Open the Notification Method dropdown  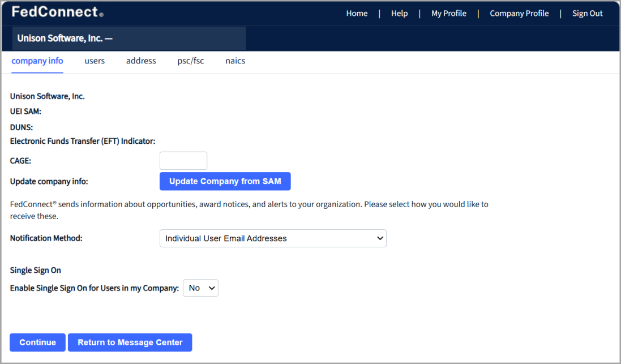click(x=273, y=238)
